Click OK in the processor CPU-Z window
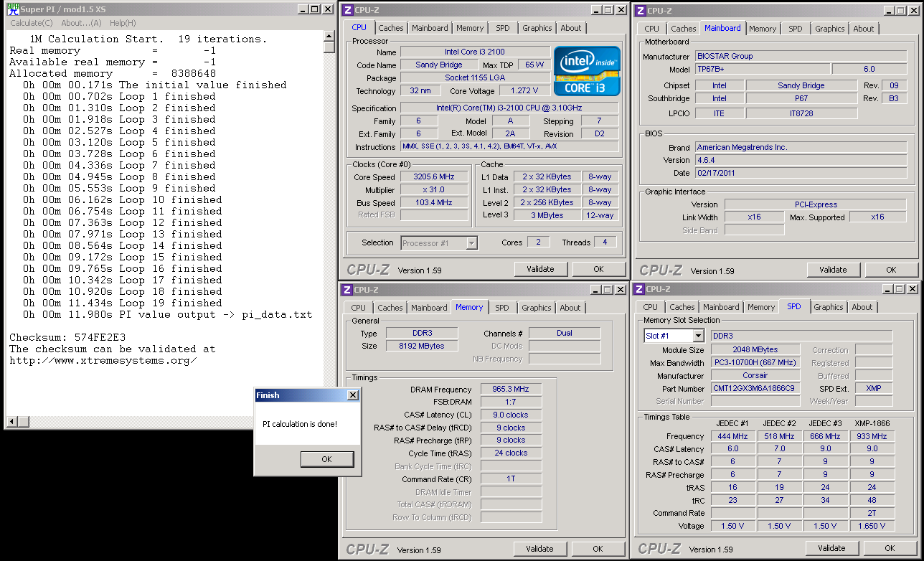This screenshot has width=924, height=561. click(598, 269)
